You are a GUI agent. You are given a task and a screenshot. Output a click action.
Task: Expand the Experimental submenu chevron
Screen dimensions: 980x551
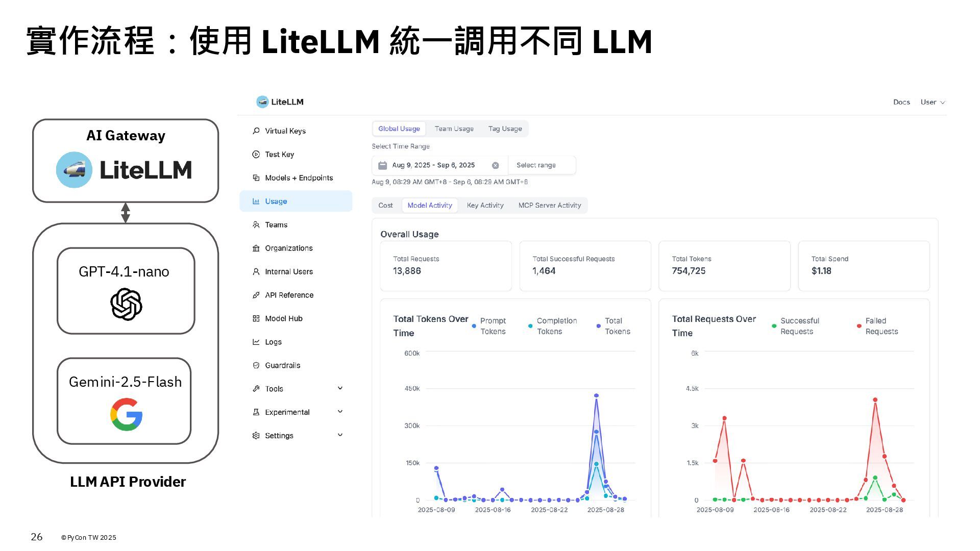coord(340,412)
